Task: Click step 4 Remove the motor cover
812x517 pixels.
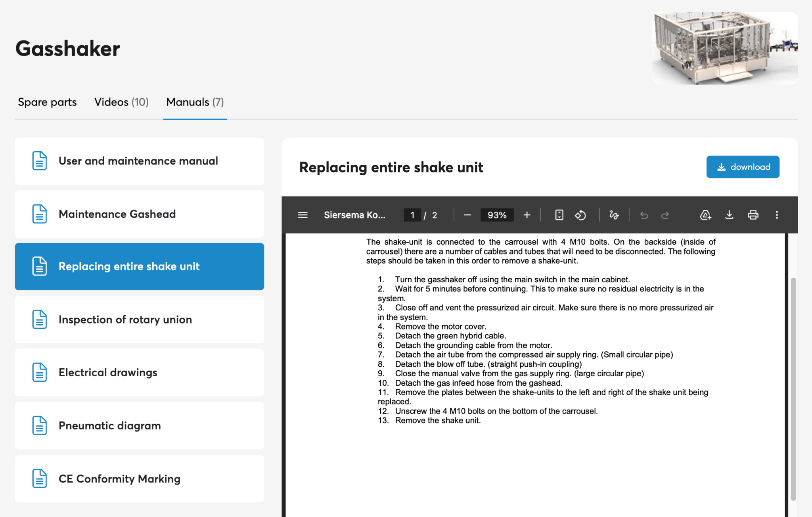Action: 432,326
